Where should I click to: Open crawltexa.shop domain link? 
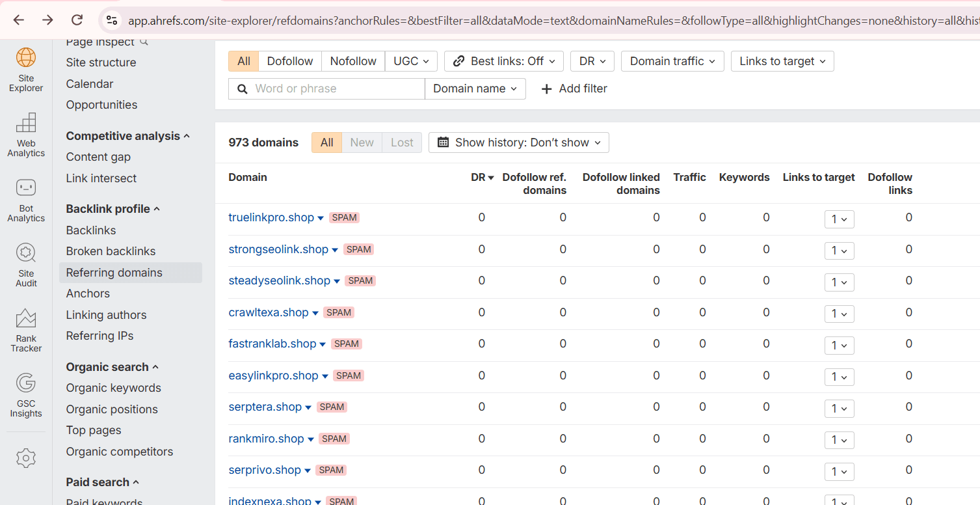point(269,312)
